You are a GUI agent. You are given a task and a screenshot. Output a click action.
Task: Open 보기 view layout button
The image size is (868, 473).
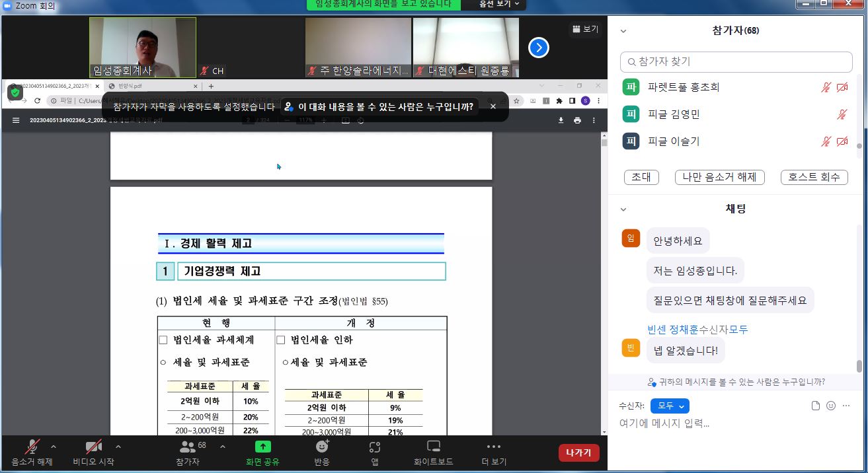585,29
